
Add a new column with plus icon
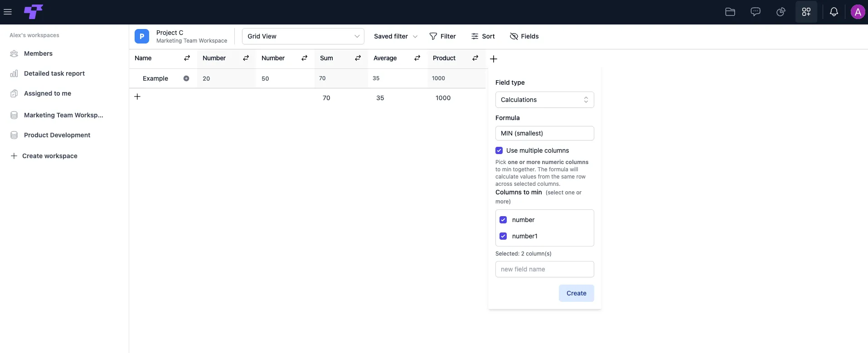(x=494, y=59)
